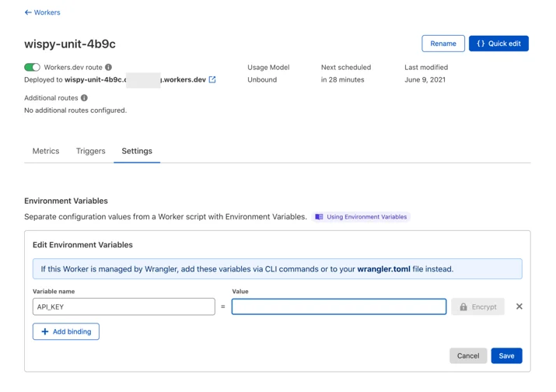The image size is (556, 392).
Task: Click info icon beside Workers.dev route
Action: tap(109, 67)
